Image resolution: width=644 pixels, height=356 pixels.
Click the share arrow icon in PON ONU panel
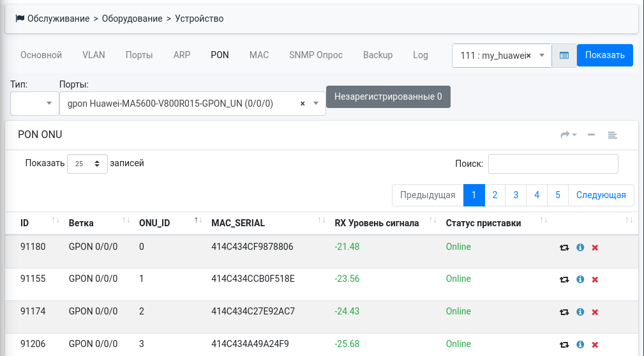tap(567, 135)
